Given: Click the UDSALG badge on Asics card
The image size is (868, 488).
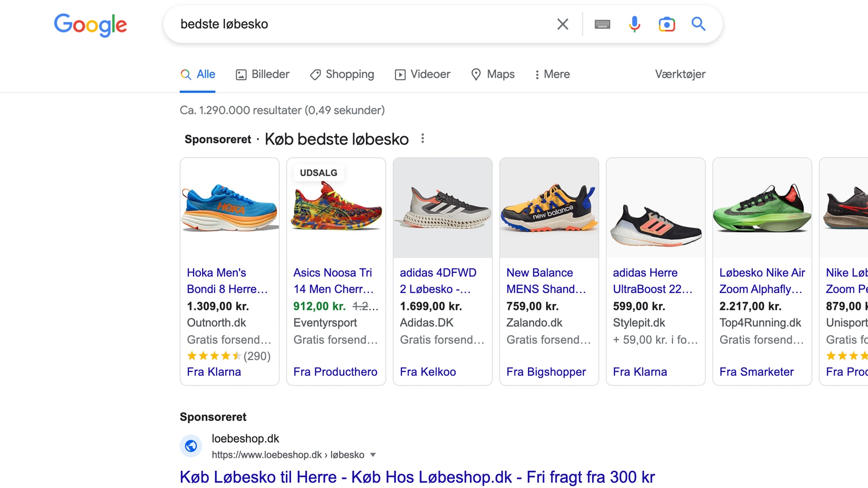Looking at the screenshot, I should (319, 173).
